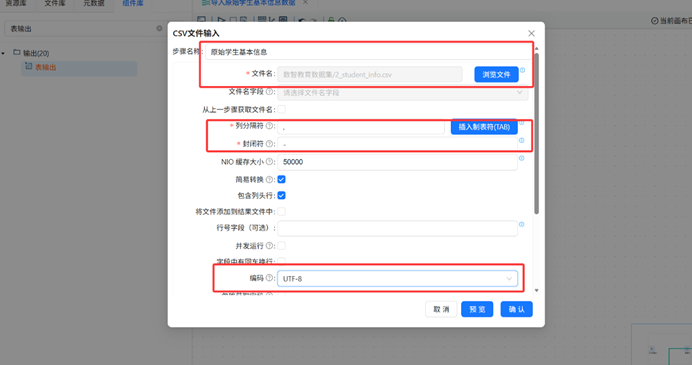
Task: Focus the NIO 缓存大小 field with 50000
Action: tap(397, 162)
